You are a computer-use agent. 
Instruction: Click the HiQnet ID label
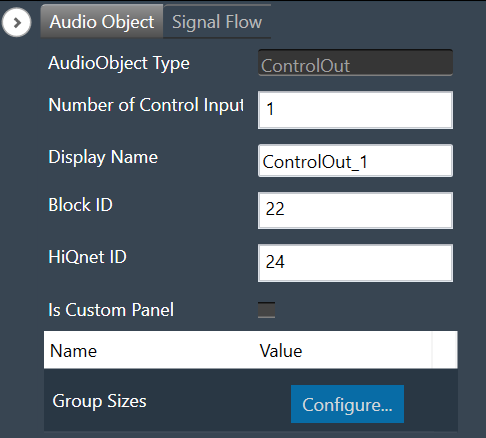87,257
